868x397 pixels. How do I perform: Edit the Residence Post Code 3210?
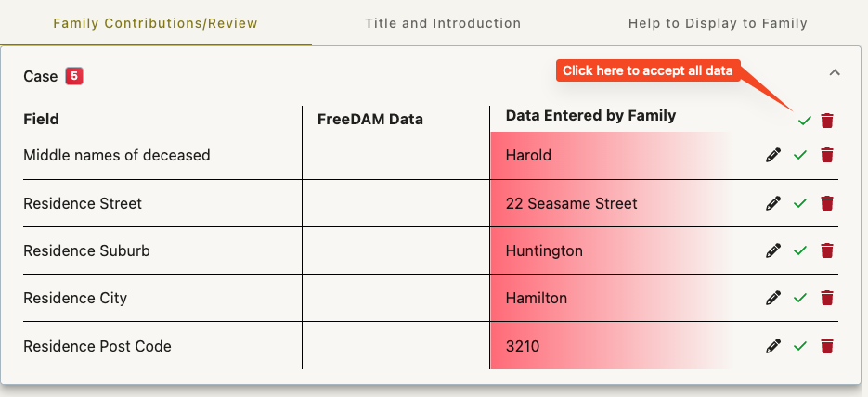[x=773, y=346]
